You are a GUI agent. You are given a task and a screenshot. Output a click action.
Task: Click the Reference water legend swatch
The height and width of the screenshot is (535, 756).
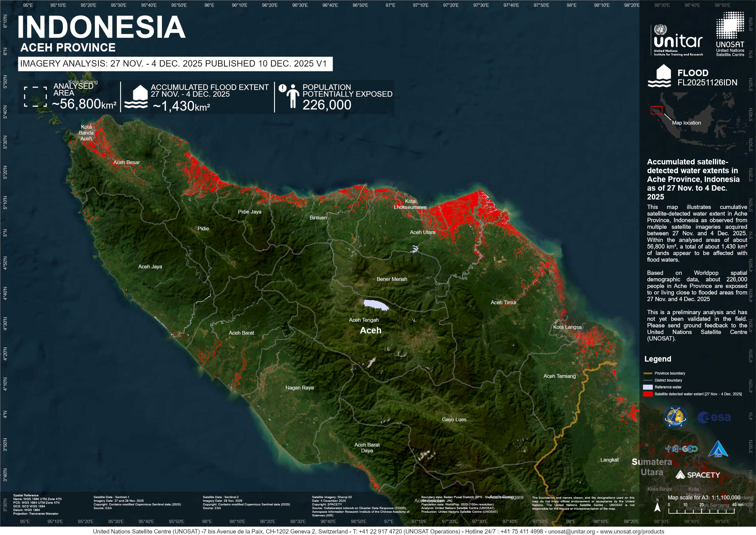coord(648,387)
